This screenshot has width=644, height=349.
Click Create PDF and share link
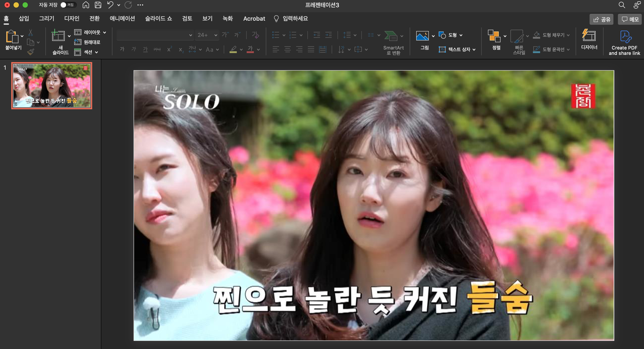point(624,43)
